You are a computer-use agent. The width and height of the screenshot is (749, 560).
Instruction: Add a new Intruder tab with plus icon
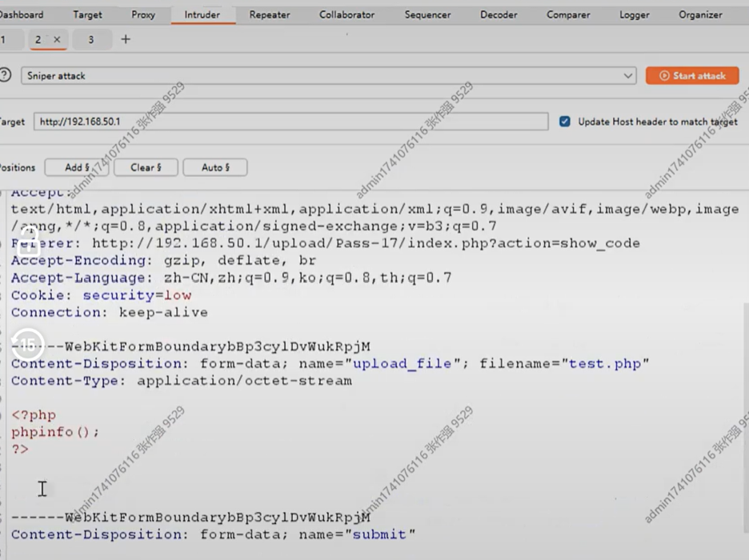[126, 39]
